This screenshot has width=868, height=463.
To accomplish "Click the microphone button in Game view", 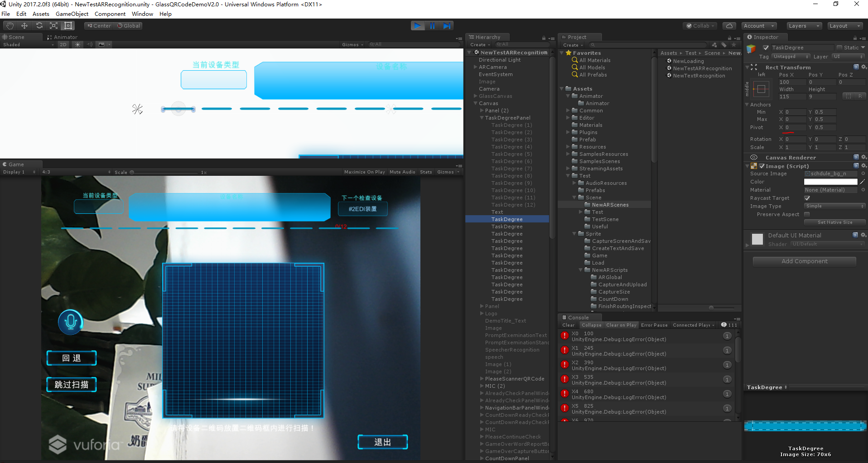I will click(71, 322).
